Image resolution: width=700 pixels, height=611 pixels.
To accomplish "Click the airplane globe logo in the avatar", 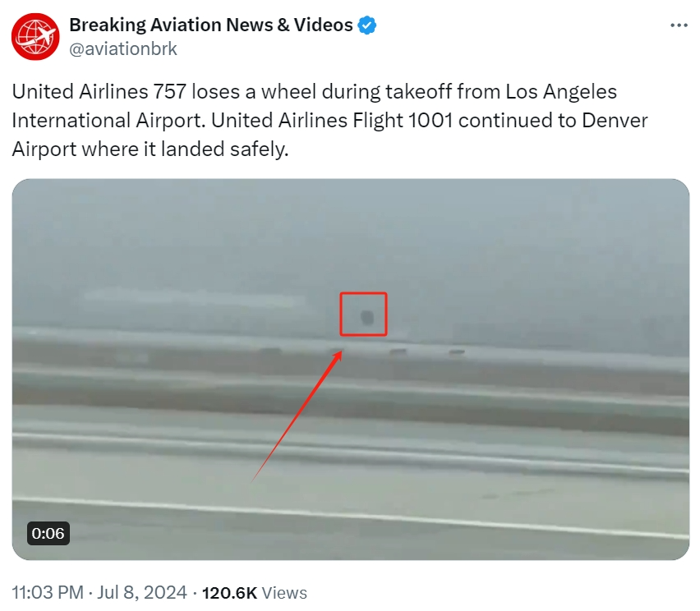I will pos(35,36).
